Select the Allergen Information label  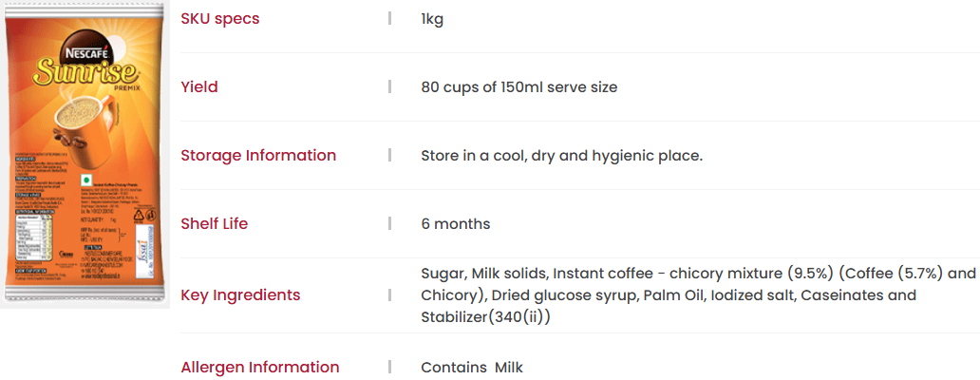pos(260,368)
